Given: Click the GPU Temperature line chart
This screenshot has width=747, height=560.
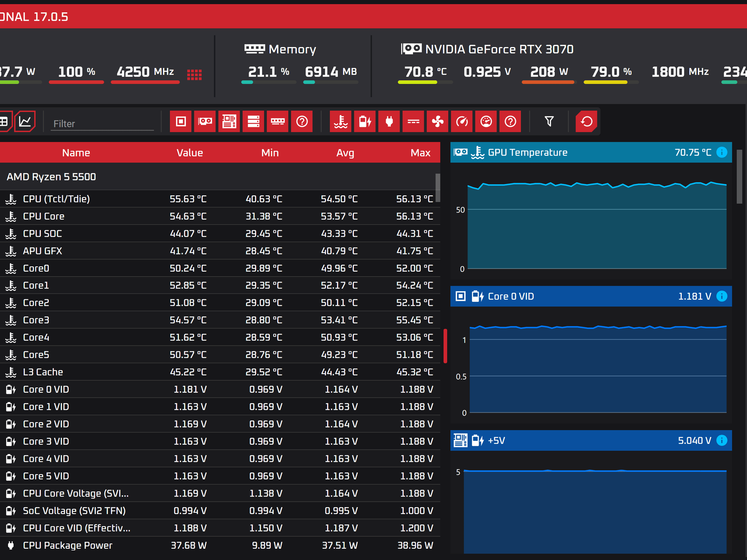Looking at the screenshot, I should 597,225.
